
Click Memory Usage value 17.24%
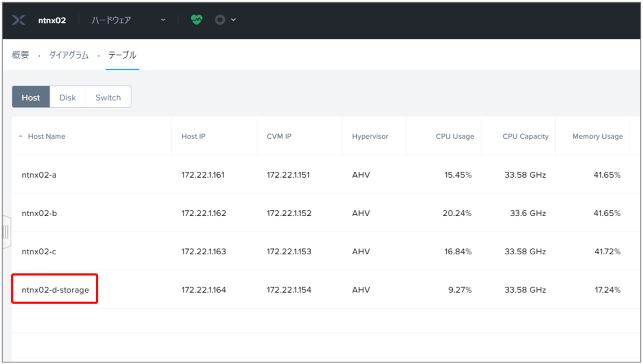click(x=607, y=290)
